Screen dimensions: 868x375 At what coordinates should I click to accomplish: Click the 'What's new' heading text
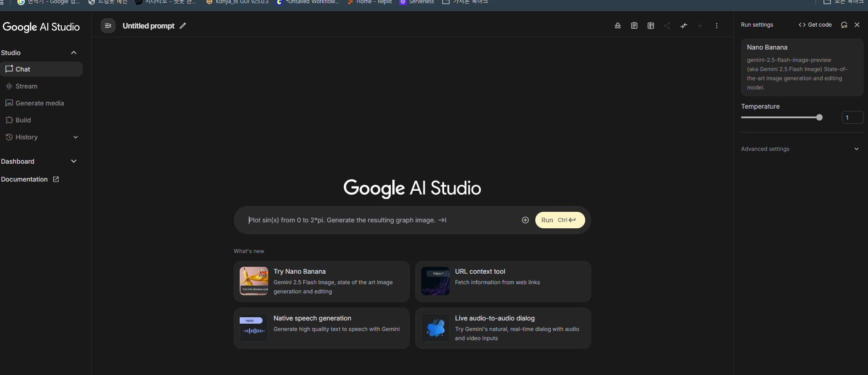pyautogui.click(x=249, y=251)
